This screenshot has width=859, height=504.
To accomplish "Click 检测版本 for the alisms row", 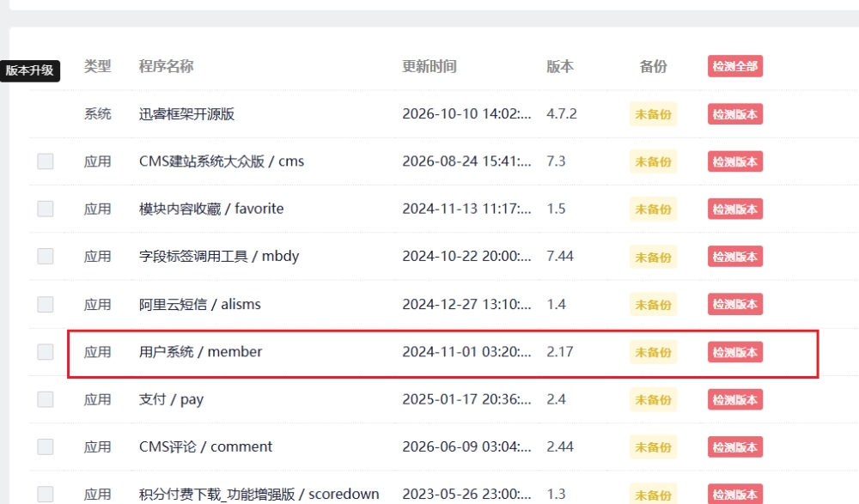I will (735, 304).
